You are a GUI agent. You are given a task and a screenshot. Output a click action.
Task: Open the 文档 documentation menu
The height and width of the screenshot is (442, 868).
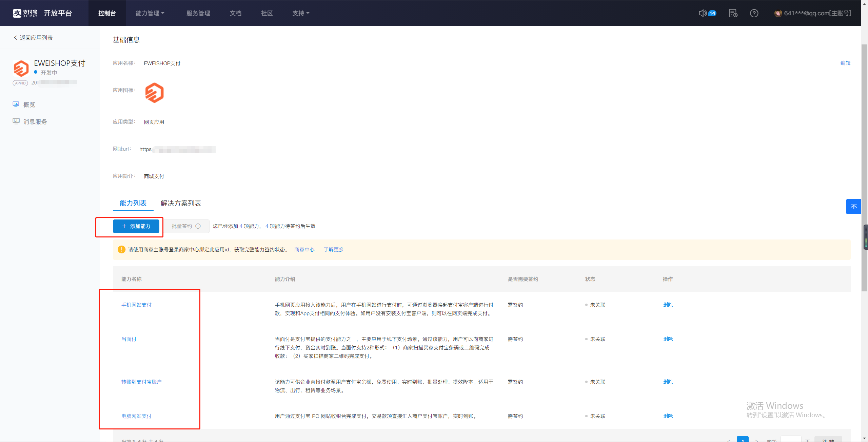coord(236,13)
